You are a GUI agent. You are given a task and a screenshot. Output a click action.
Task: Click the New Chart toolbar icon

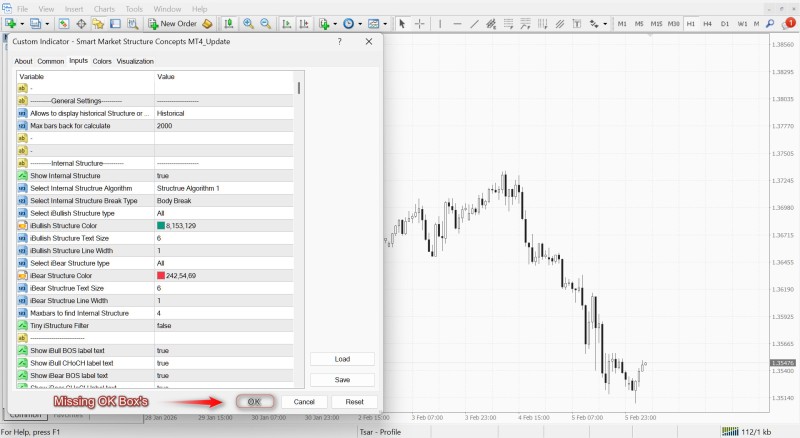coord(10,23)
